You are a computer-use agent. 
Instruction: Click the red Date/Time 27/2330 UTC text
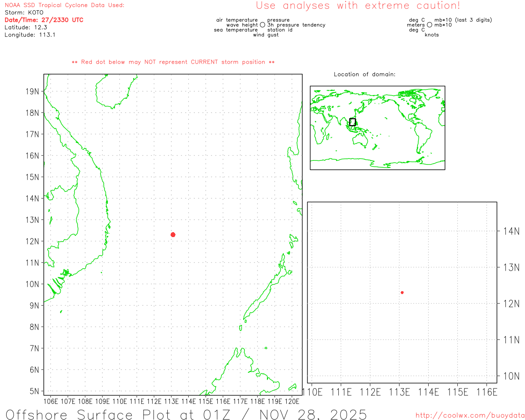(44, 20)
